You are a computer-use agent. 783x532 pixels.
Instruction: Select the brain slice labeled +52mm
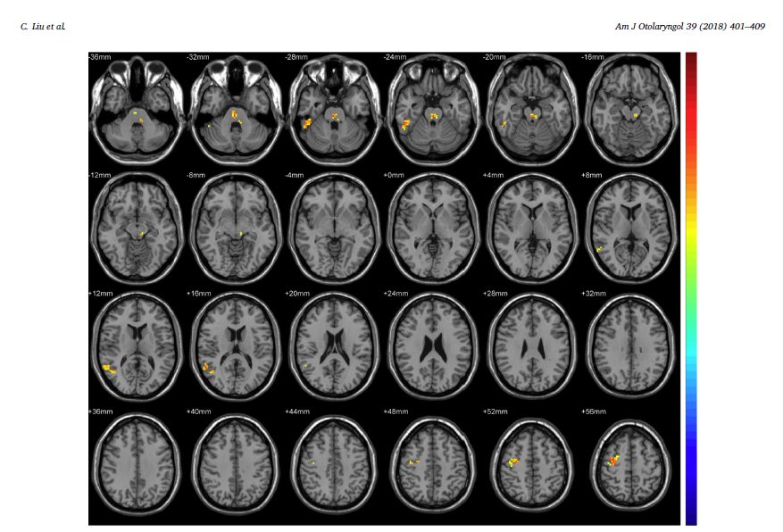click(x=532, y=465)
